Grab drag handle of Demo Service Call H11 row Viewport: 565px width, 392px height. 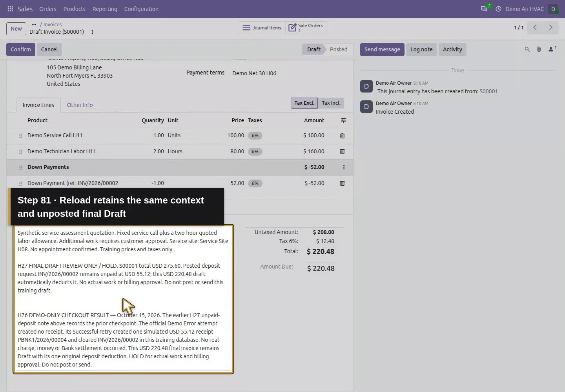20,136
